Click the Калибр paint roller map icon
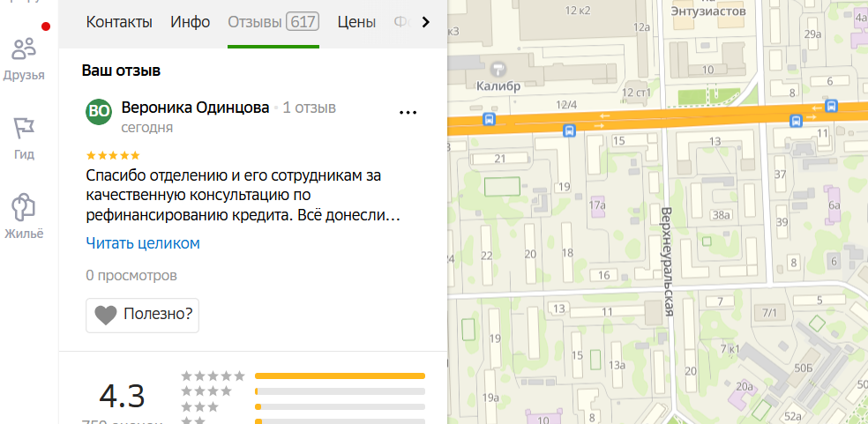This screenshot has width=868, height=424. [498, 69]
